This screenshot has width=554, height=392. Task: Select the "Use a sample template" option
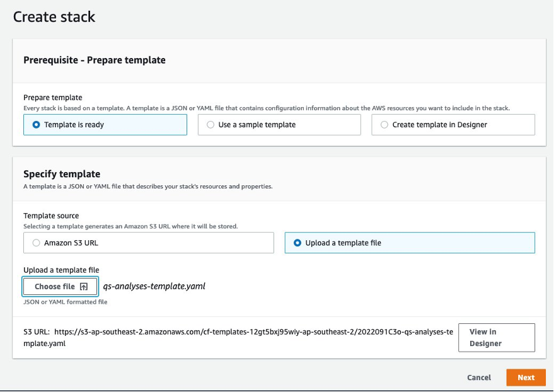coord(211,125)
